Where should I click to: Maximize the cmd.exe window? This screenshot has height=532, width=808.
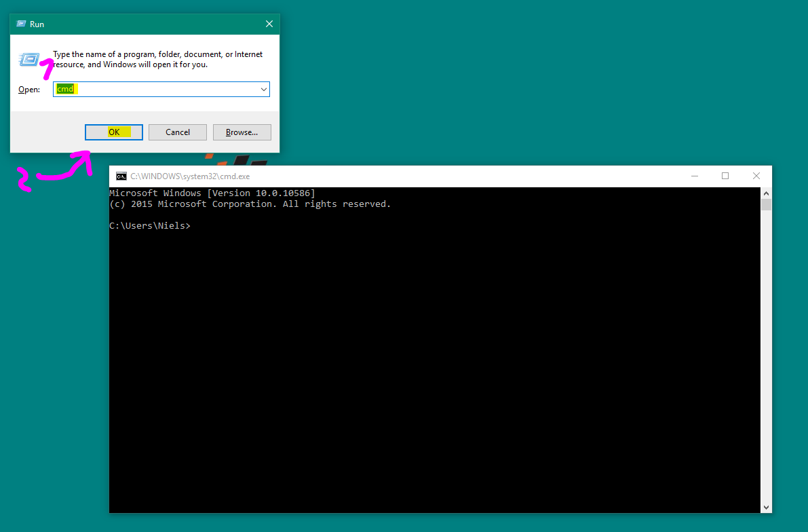(x=725, y=176)
